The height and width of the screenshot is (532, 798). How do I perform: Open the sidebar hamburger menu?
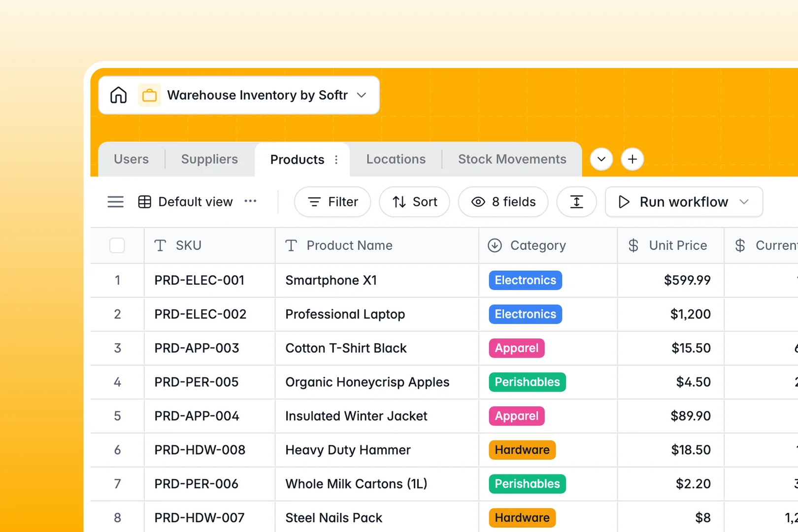[x=115, y=202]
